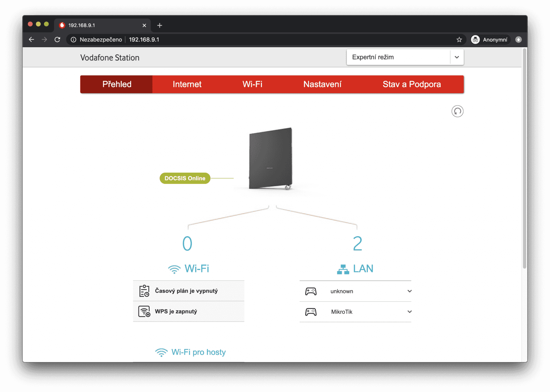Reload the page using browser reload button
Viewport: 550px width, 392px height.
click(x=57, y=40)
